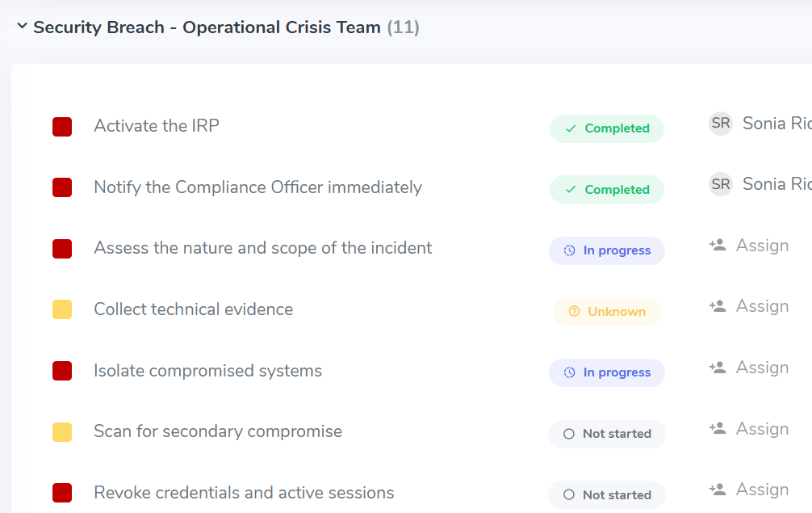This screenshot has width=812, height=513.
Task: Click SR avatar on Notify the Compliance Officer row
Action: pyautogui.click(x=720, y=184)
